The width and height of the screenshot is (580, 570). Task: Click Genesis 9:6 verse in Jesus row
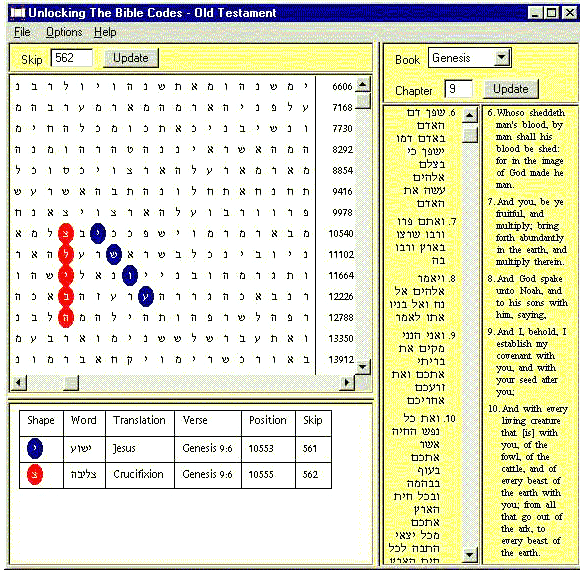207,448
